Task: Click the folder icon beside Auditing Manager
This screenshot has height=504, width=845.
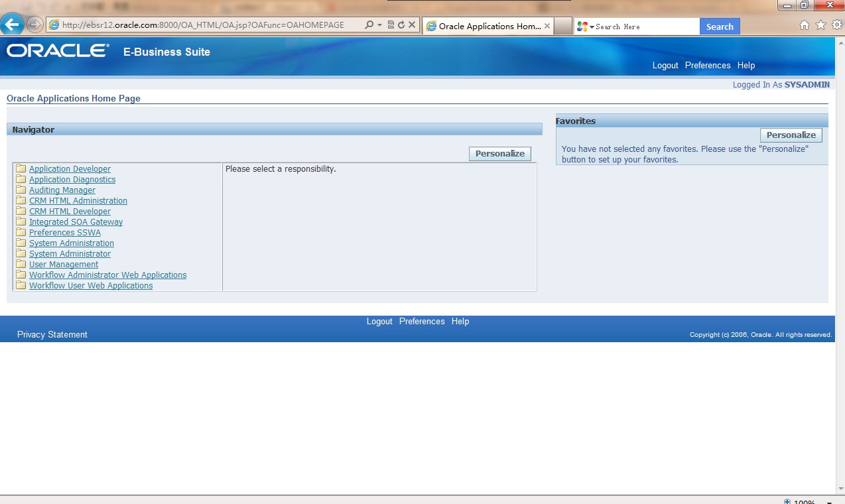Action: pos(21,190)
